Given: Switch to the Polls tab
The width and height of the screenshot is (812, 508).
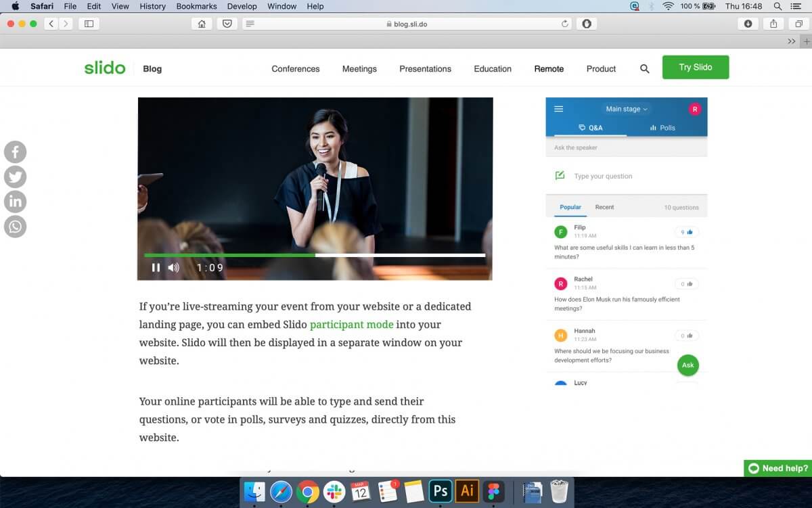Looking at the screenshot, I should (662, 128).
